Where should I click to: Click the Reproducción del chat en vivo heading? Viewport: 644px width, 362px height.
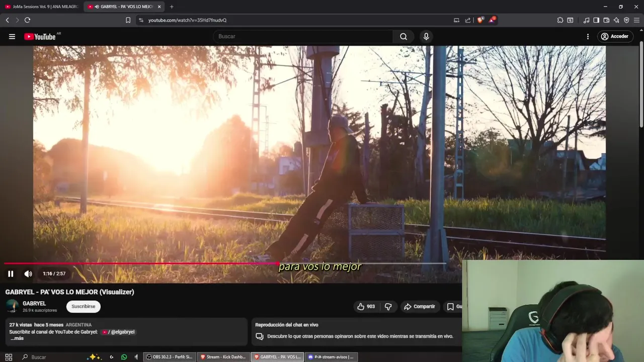click(x=287, y=325)
